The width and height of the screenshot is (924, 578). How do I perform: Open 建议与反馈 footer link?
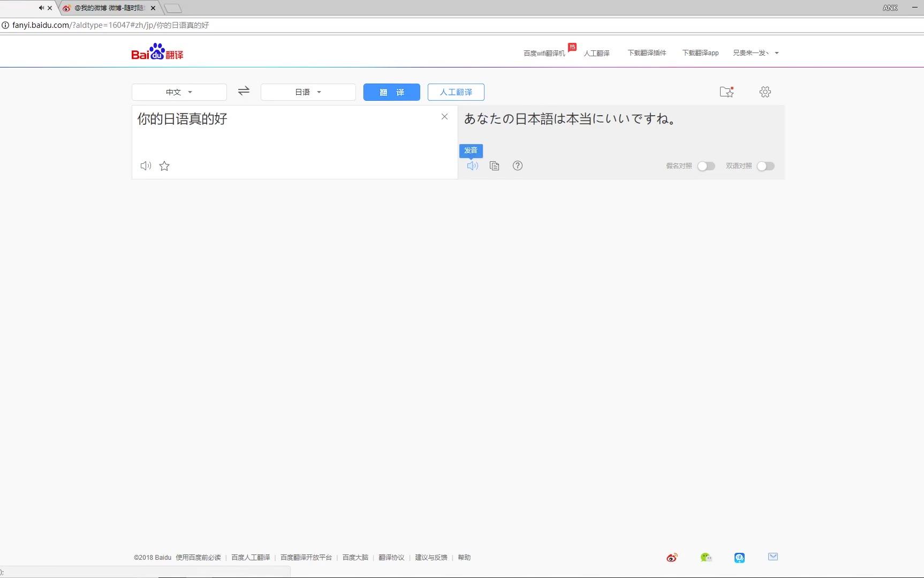(431, 558)
